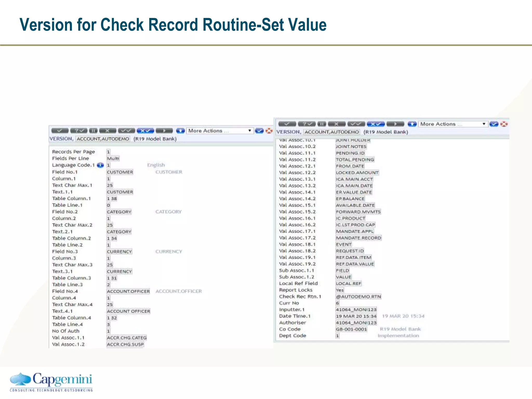Click the play arrow icon in right toolbar

click(x=395, y=124)
